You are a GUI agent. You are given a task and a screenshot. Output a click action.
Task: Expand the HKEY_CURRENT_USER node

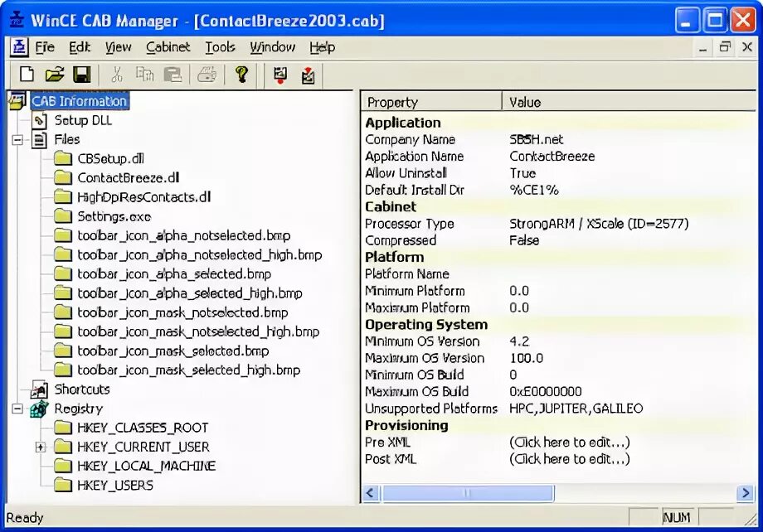(x=41, y=447)
